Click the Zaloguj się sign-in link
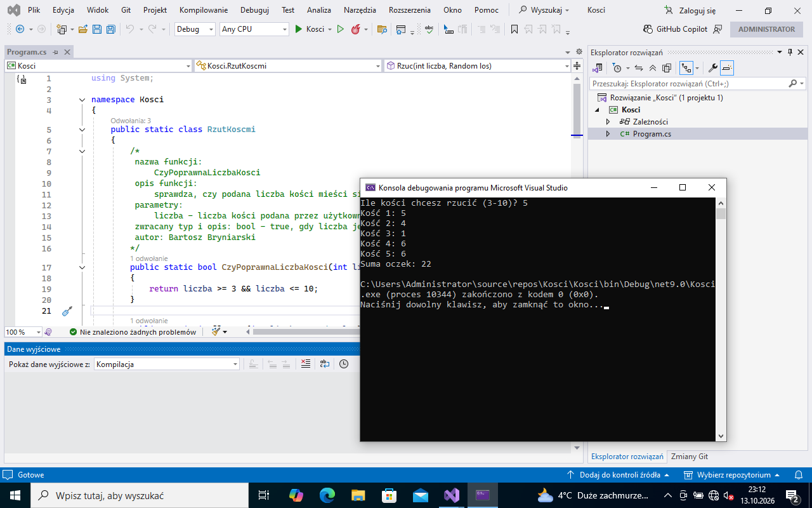Screen dimensions: 812x508 coord(690,10)
